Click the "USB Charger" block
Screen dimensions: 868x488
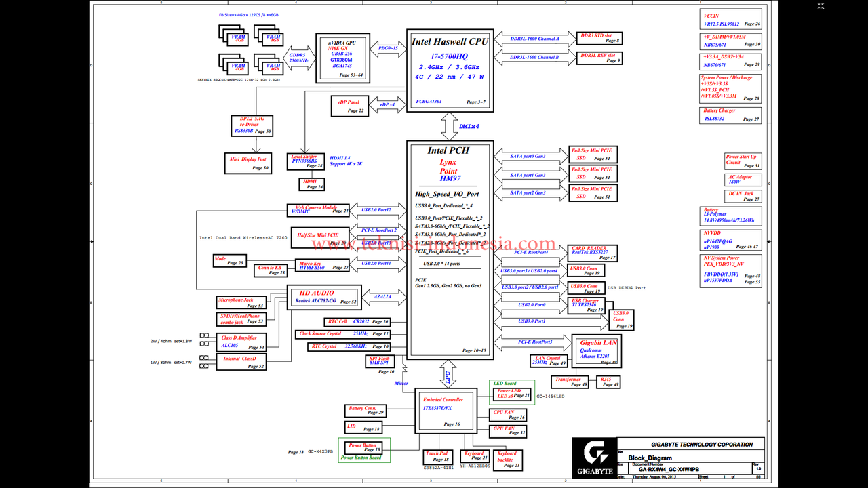click(588, 305)
